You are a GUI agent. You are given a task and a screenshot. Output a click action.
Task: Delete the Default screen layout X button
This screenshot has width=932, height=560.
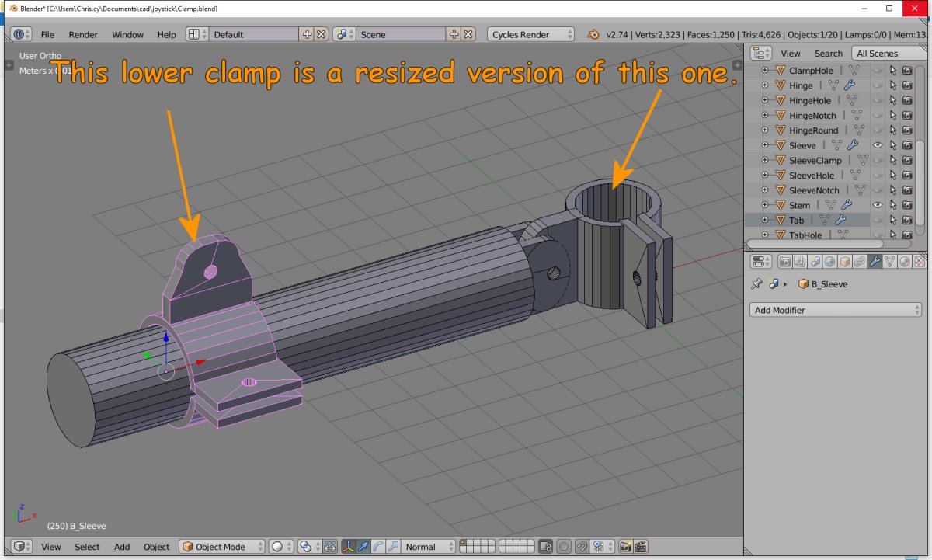click(x=322, y=34)
